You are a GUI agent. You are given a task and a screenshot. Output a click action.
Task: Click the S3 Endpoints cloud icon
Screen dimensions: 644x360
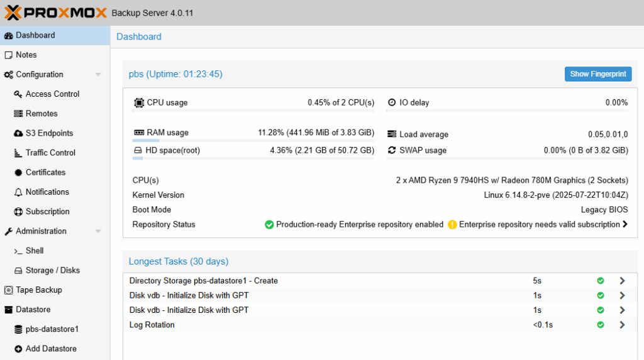18,133
